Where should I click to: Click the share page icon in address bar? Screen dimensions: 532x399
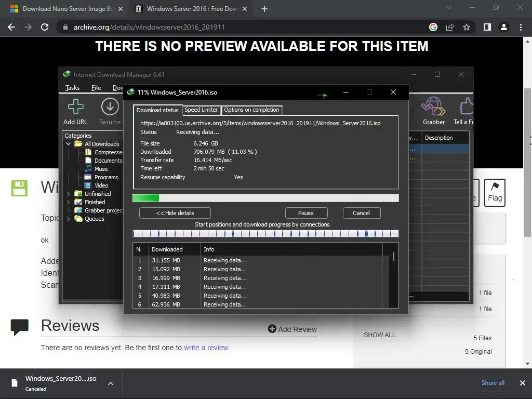(450, 27)
